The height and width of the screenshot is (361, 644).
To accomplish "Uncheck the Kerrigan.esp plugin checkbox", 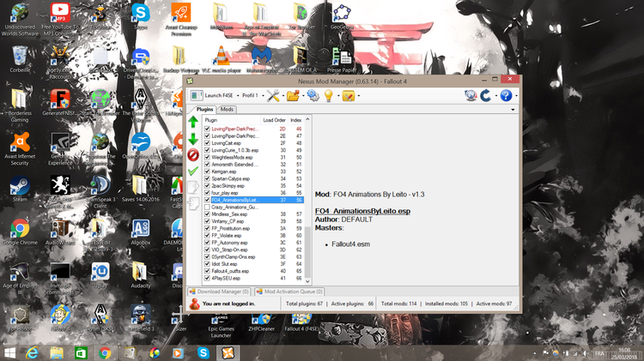I will (x=207, y=171).
